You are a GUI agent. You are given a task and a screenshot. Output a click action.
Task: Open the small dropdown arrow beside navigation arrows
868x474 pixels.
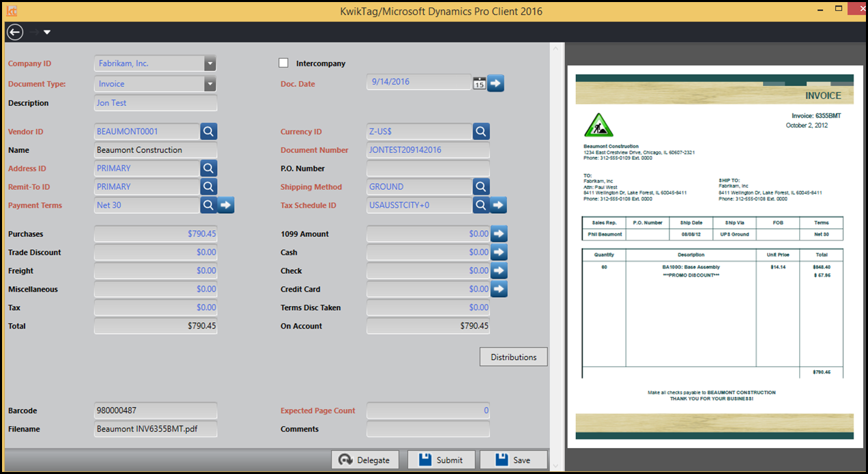pos(47,32)
